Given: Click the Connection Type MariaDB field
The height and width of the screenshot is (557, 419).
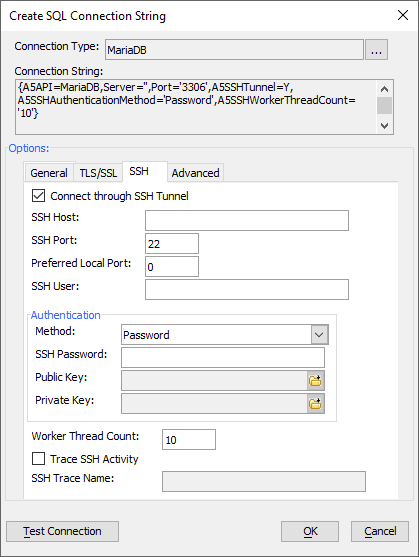Looking at the screenshot, I should [234, 49].
